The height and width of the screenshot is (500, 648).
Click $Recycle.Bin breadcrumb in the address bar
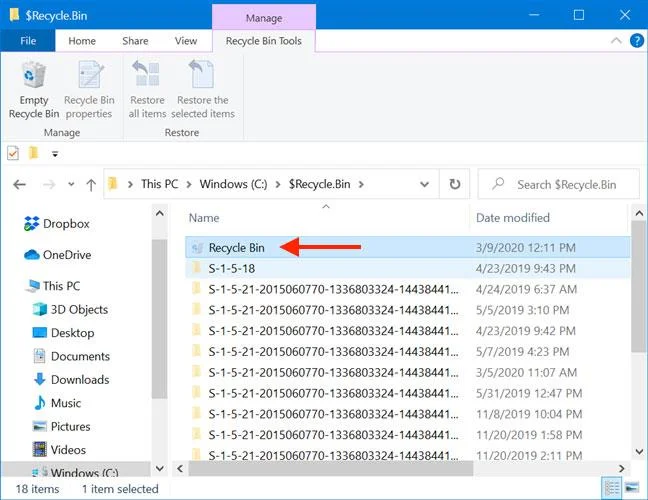[x=319, y=184]
